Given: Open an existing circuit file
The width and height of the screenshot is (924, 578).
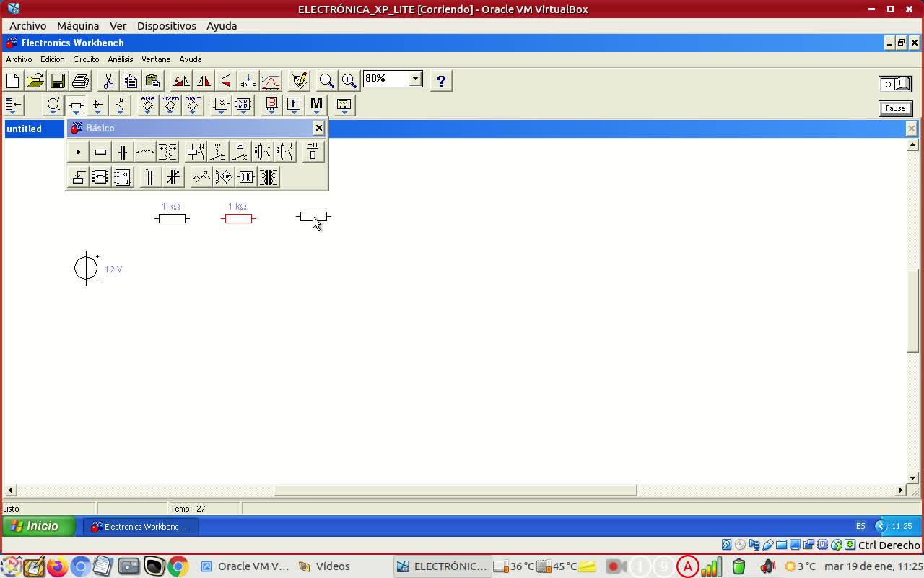Looking at the screenshot, I should (x=35, y=81).
